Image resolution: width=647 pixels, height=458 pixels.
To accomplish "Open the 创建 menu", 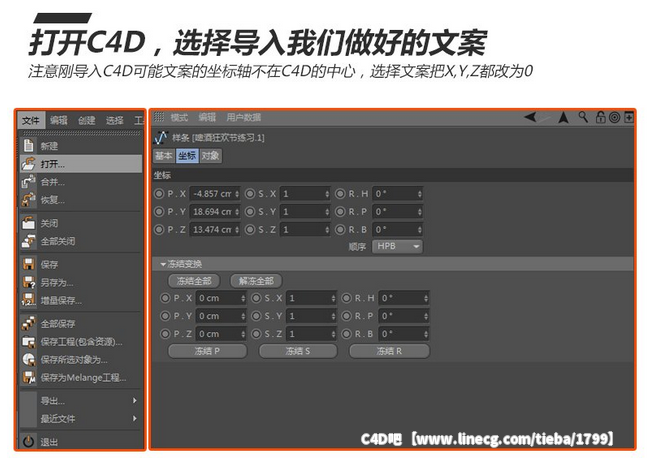I will (x=87, y=120).
